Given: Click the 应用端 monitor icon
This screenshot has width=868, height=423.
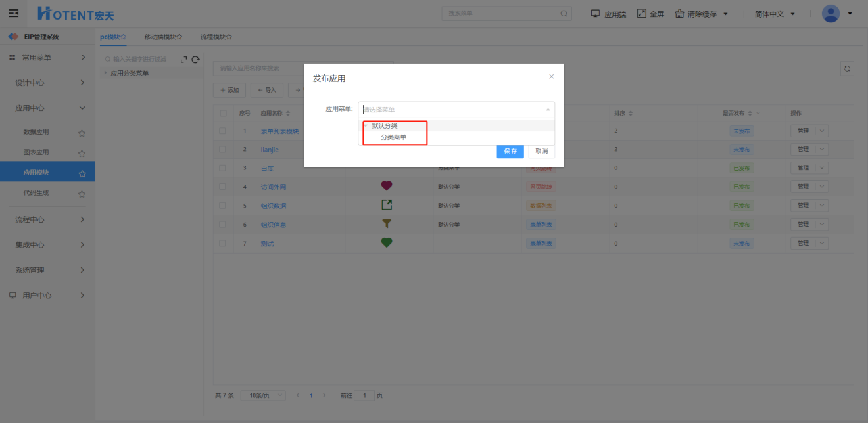Looking at the screenshot, I should pos(595,13).
